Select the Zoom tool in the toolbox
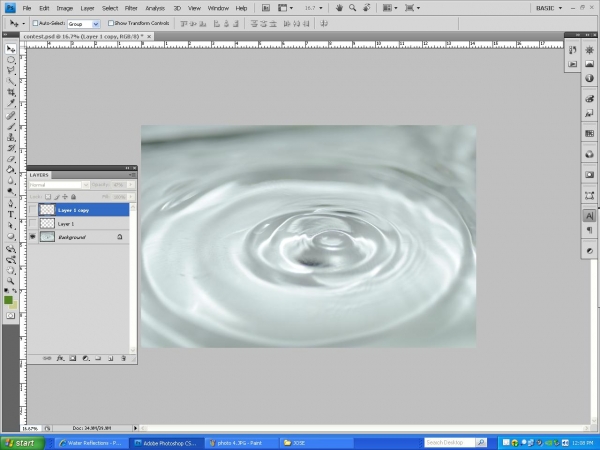Viewport: 600px width, 450px height. point(11,281)
